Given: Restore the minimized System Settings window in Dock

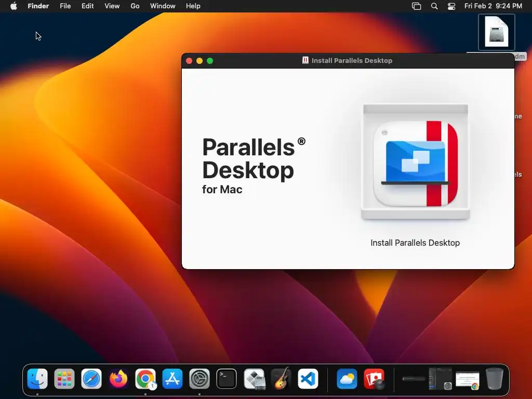Looking at the screenshot, I should [x=441, y=379].
